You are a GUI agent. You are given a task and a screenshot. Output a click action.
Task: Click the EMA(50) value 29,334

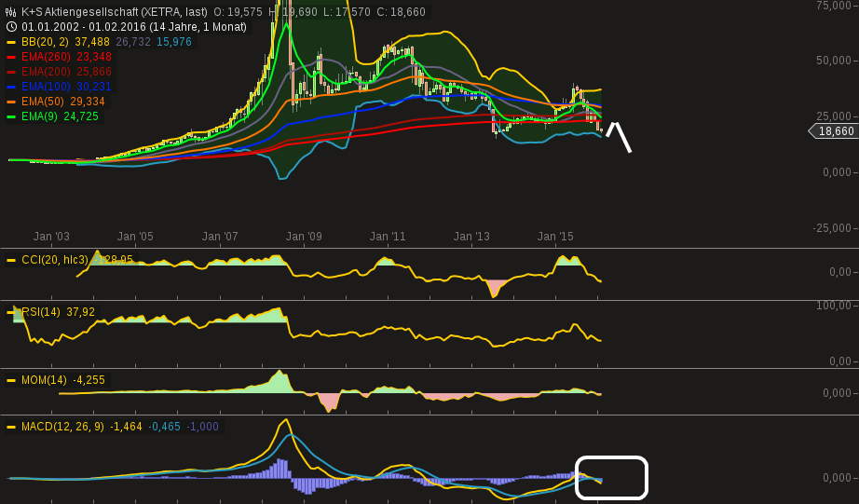point(87,102)
